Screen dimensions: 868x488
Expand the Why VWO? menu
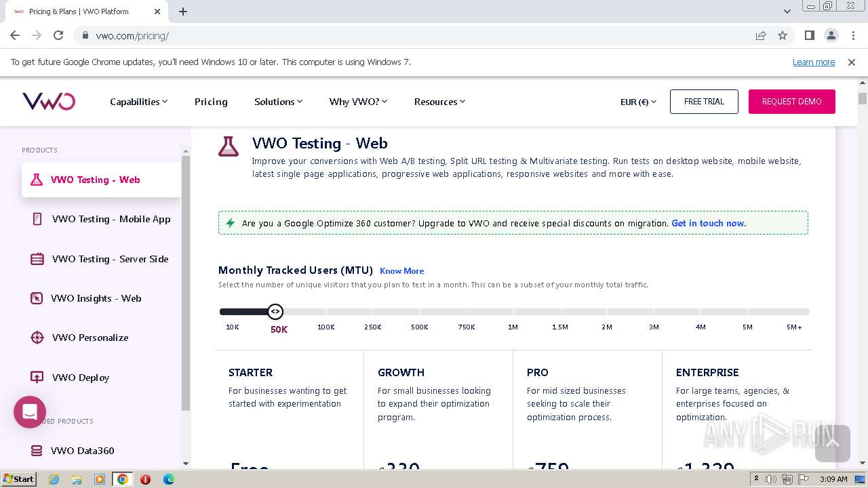[358, 102]
